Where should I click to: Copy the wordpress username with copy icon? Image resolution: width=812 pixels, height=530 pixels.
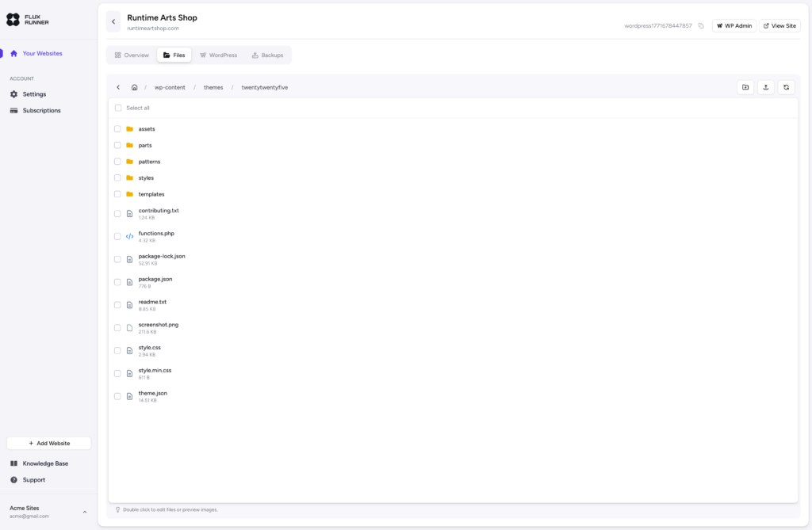701,26
